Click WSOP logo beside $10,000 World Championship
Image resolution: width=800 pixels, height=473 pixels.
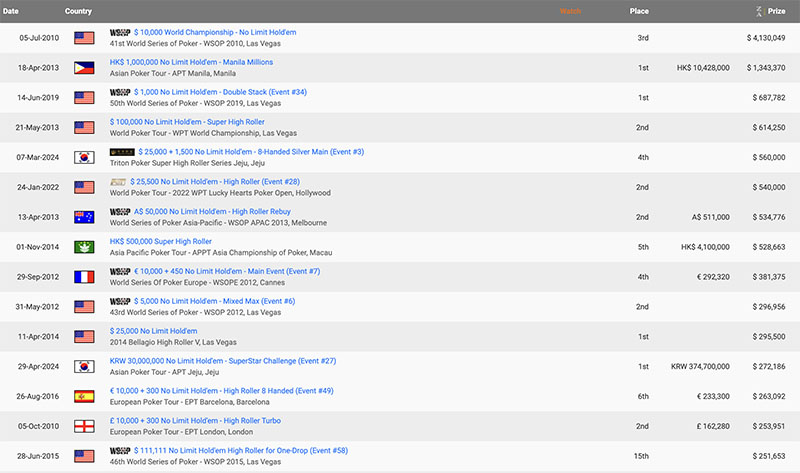(120, 33)
